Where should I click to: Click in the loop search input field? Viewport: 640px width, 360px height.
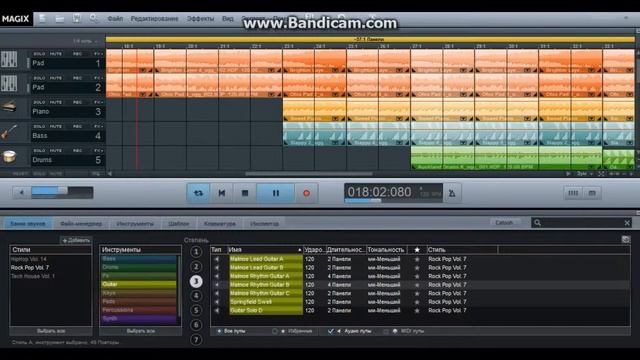click(x=583, y=223)
